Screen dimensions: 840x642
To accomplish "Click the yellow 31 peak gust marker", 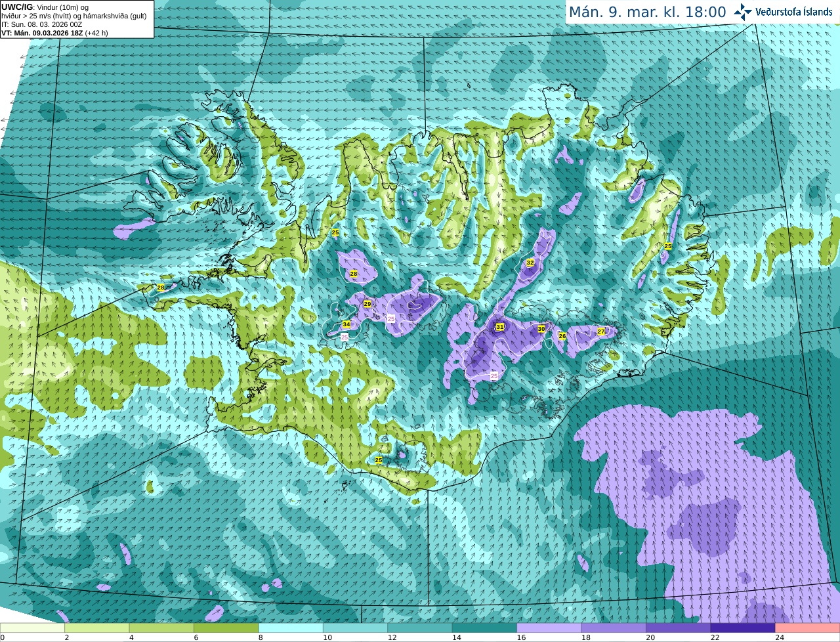I will tap(500, 327).
